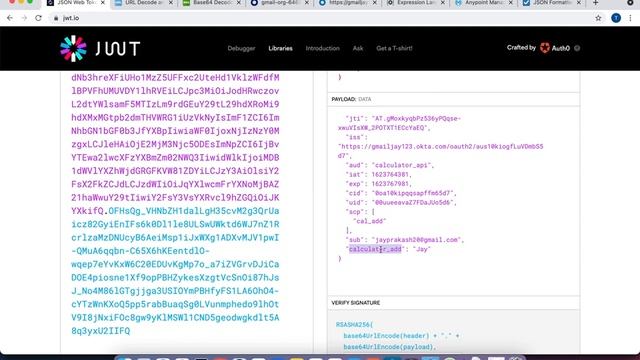Screen dimensions: 640x360
Task: Bookmark this page with the star icon
Action: (x=598, y=18)
